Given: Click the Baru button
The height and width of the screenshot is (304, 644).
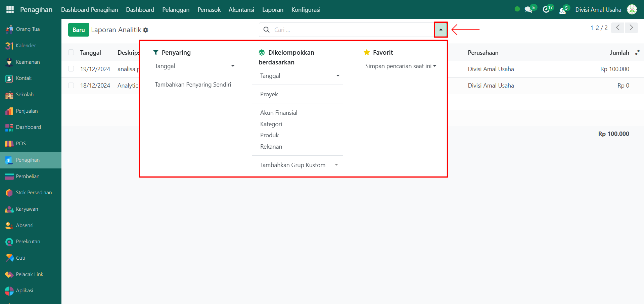Looking at the screenshot, I should point(79,30).
